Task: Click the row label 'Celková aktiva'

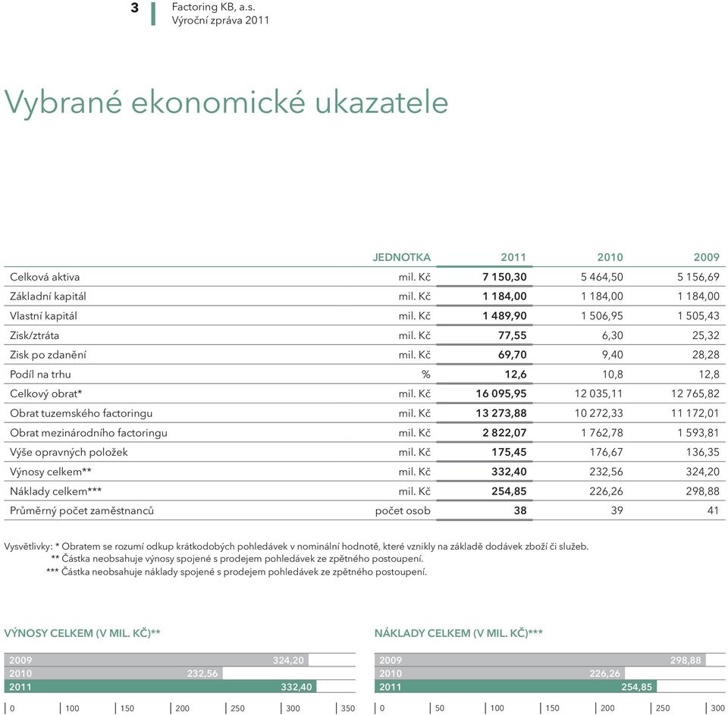Action: pos(45,278)
